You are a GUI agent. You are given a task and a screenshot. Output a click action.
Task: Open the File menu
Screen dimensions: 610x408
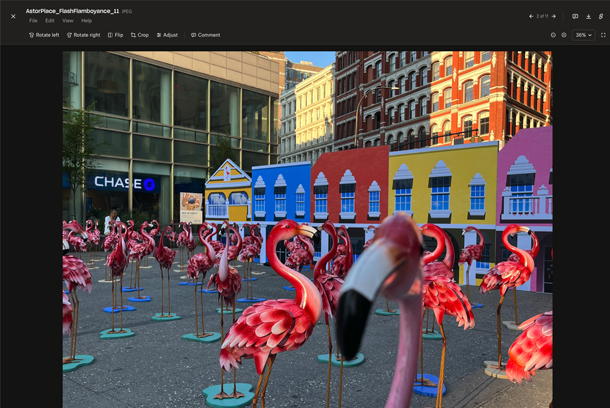click(x=33, y=21)
